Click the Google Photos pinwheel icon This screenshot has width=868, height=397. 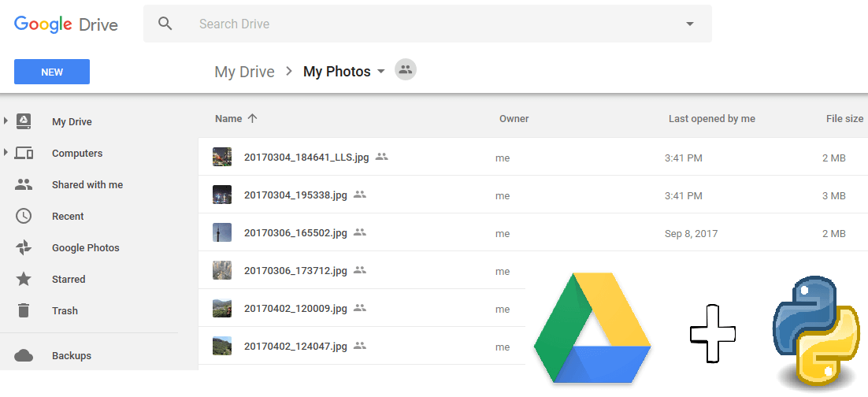coord(24,247)
